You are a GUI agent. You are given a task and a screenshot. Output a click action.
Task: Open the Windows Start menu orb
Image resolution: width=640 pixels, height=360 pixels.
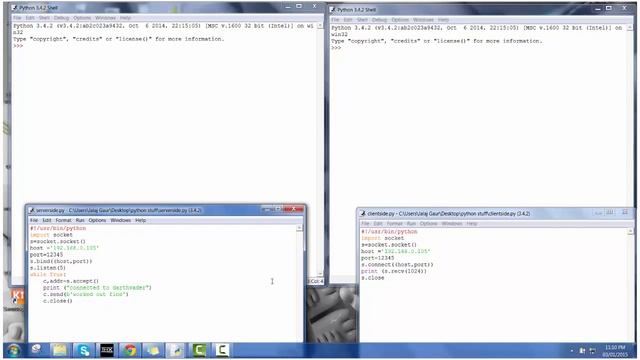[13, 350]
